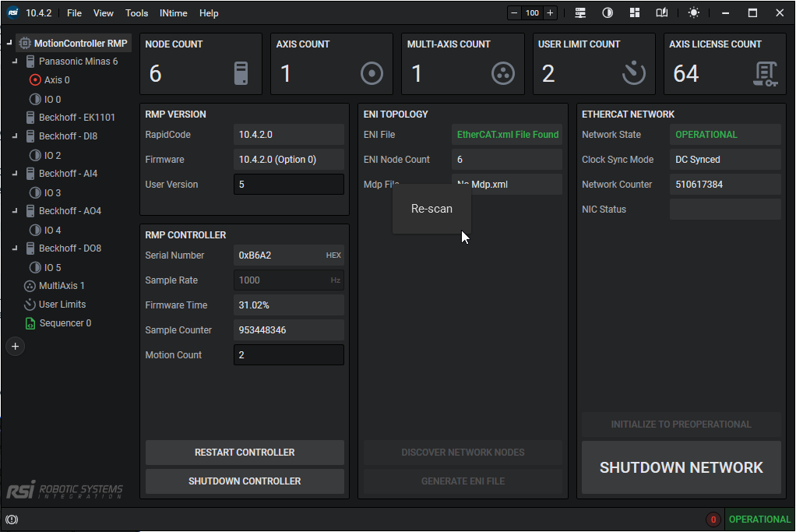Select IO 2 in the tree
This screenshot has width=796, height=532.
point(52,155)
